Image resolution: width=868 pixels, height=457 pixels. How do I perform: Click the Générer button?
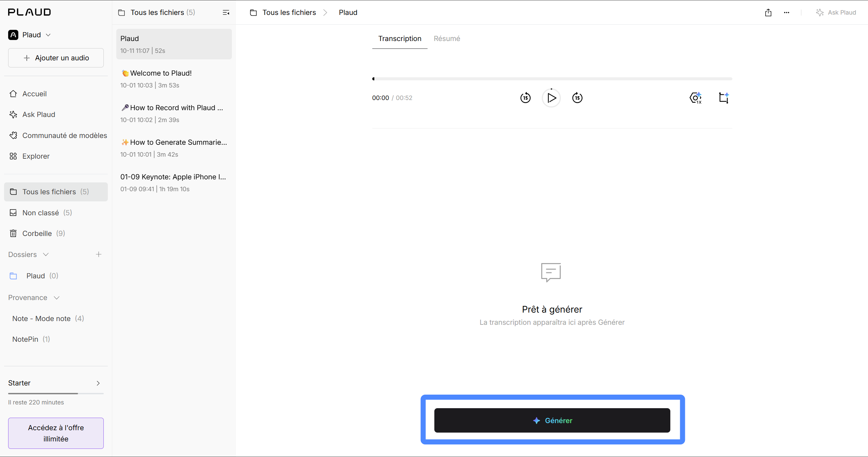coord(552,420)
